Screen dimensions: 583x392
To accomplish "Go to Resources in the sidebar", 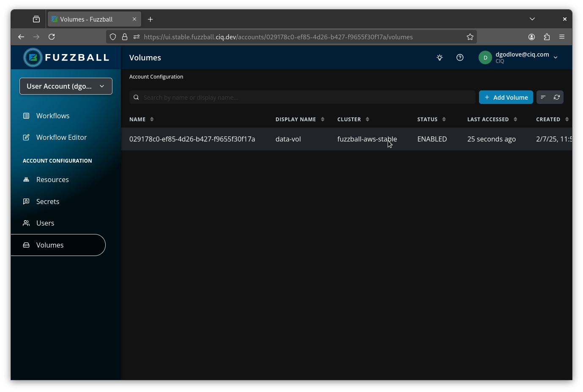I will pos(52,180).
